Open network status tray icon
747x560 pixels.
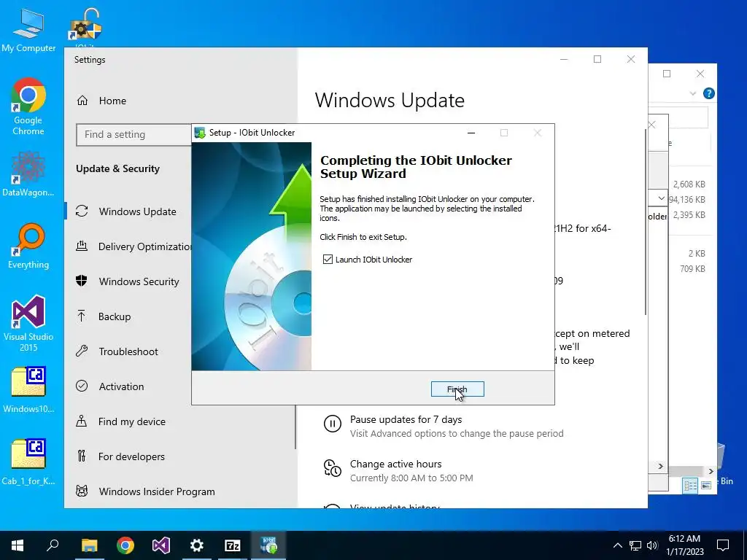tap(635, 545)
